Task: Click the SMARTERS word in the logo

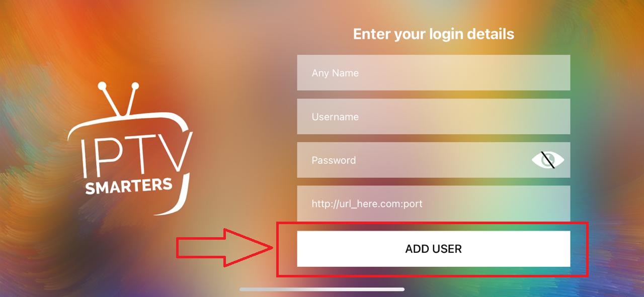Action: tap(129, 186)
